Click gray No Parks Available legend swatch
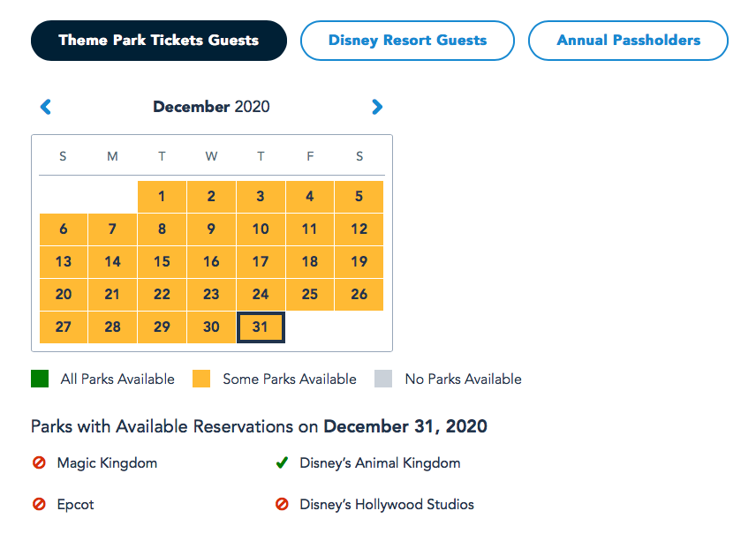Image resolution: width=756 pixels, height=541 pixels. tap(383, 379)
